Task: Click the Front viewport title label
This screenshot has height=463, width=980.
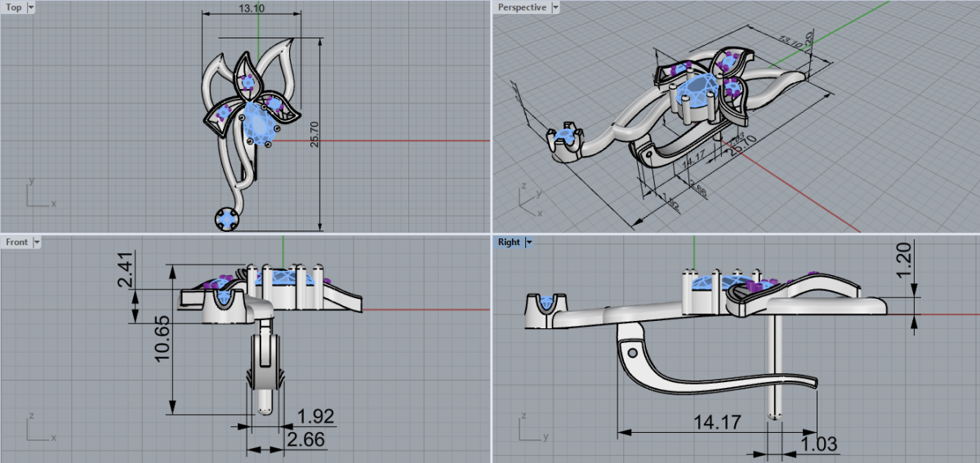Action: [17, 242]
